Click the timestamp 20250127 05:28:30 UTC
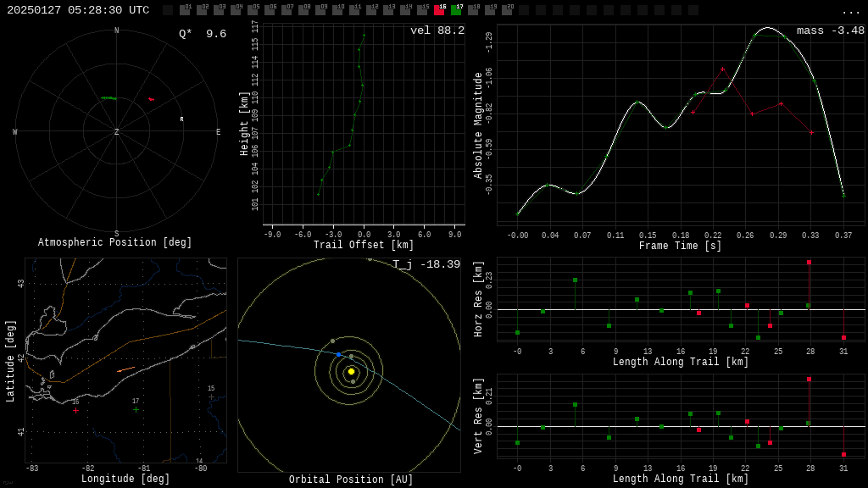 [x=78, y=10]
